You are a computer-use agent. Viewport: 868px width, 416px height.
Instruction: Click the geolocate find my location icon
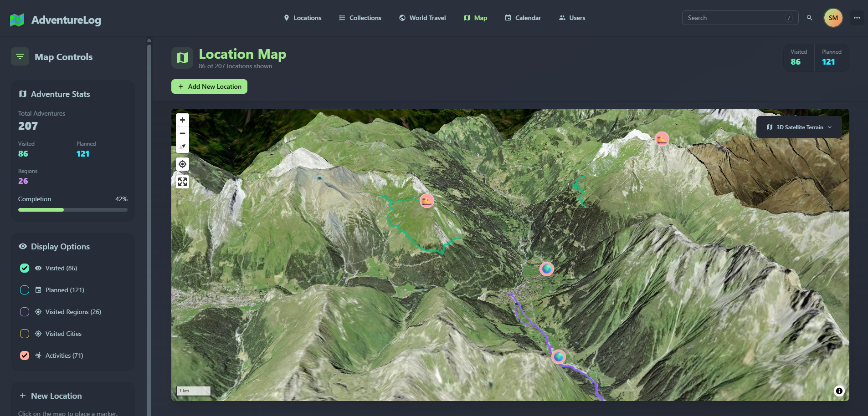pyautogui.click(x=182, y=164)
